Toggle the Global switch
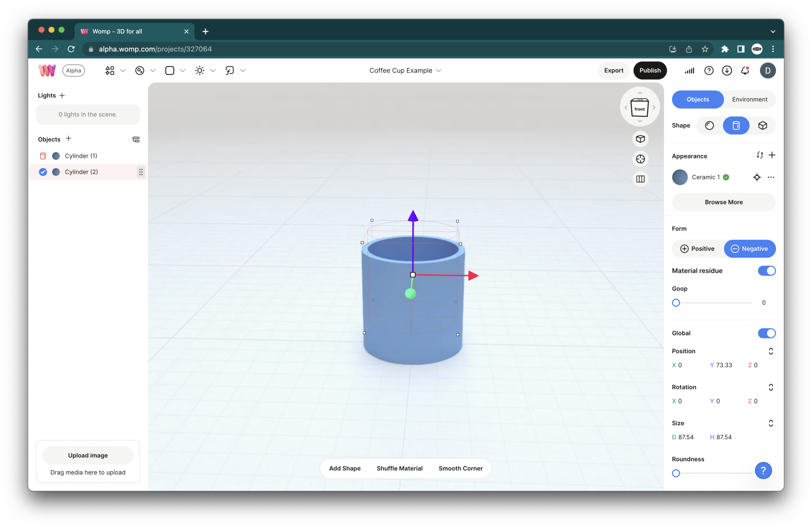This screenshot has height=528, width=812. 766,333
